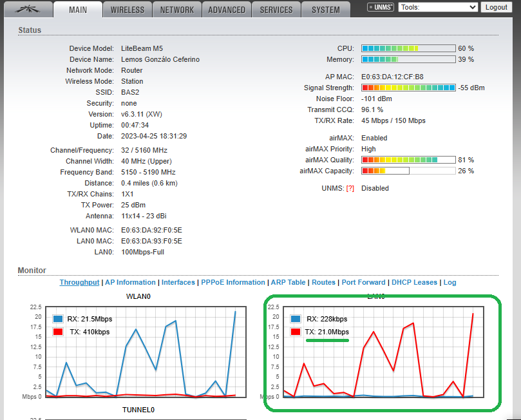Open the System tab

326,10
